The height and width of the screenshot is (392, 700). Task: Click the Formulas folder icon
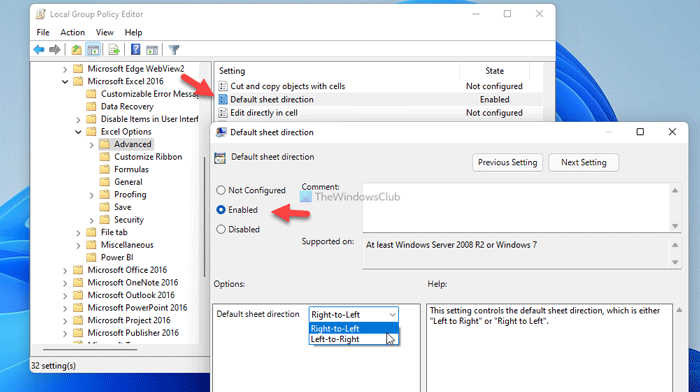click(105, 169)
